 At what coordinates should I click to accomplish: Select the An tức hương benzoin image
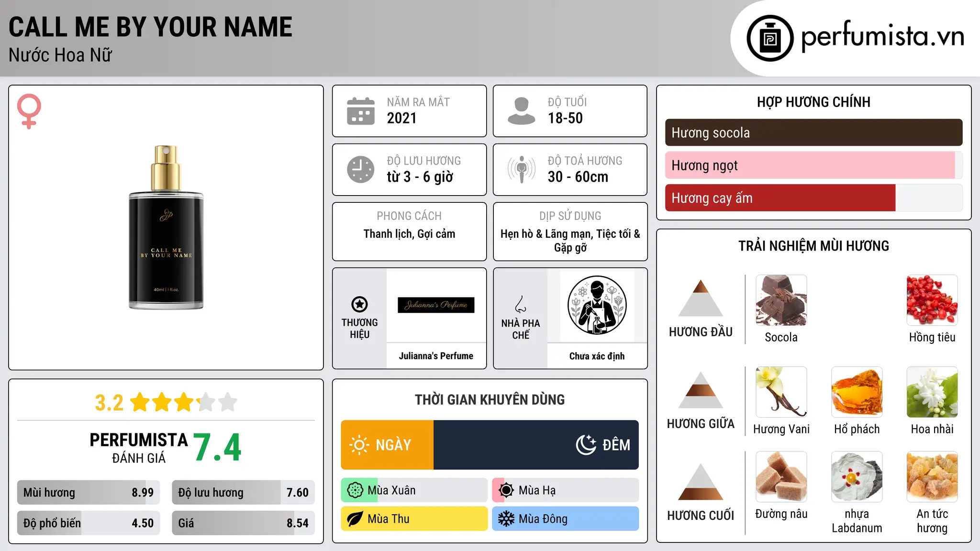click(x=932, y=477)
